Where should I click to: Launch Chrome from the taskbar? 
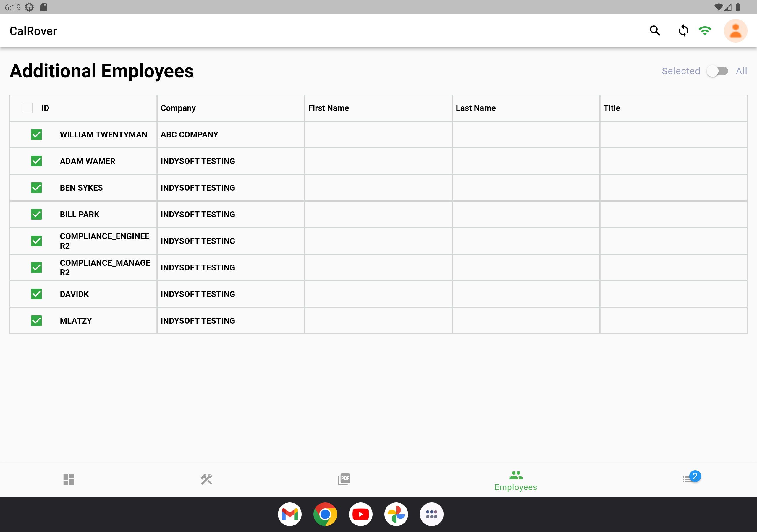(325, 514)
